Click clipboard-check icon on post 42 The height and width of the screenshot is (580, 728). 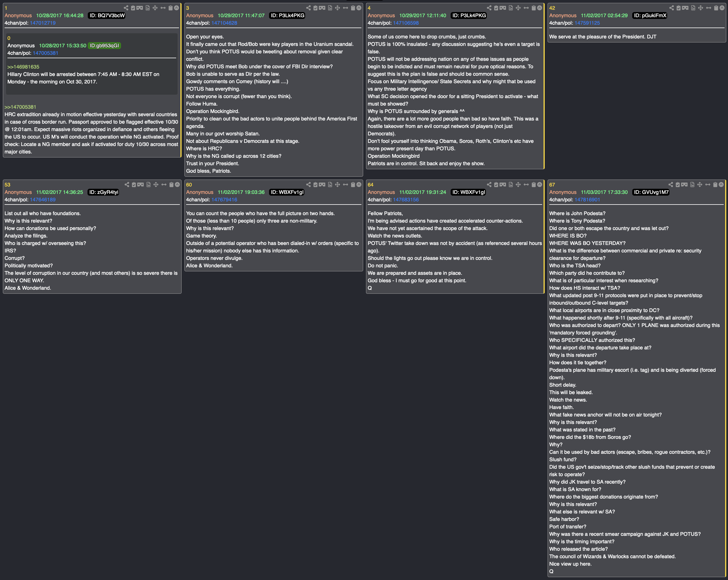(x=678, y=8)
